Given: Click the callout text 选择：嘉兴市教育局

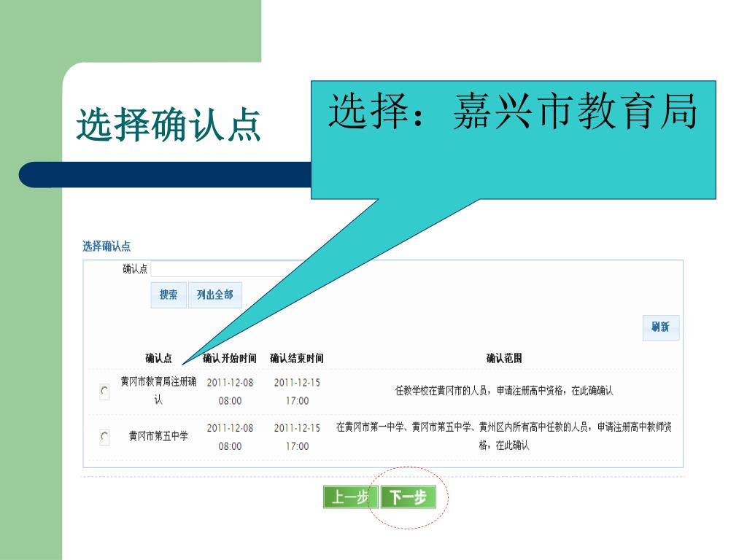Looking at the screenshot, I should 513,113.
